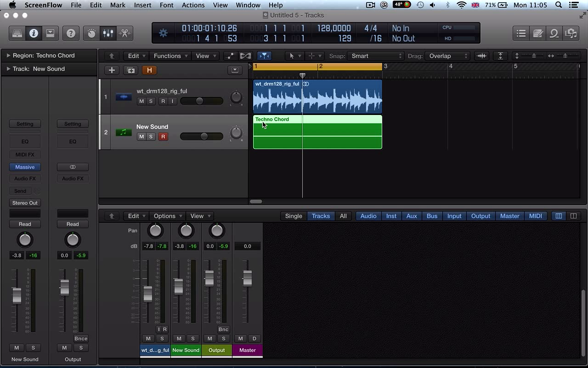
Task: Expand the Region: Techno Chord inspector
Action: [8, 55]
